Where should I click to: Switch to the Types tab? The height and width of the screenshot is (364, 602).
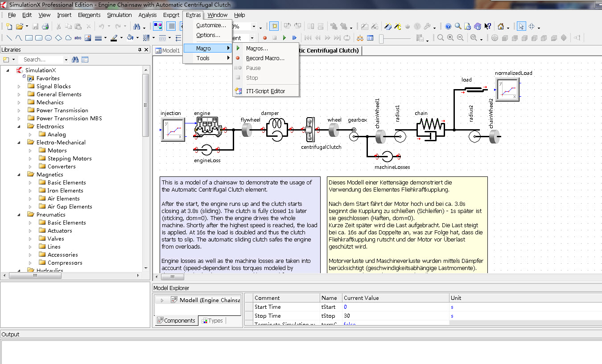point(212,321)
